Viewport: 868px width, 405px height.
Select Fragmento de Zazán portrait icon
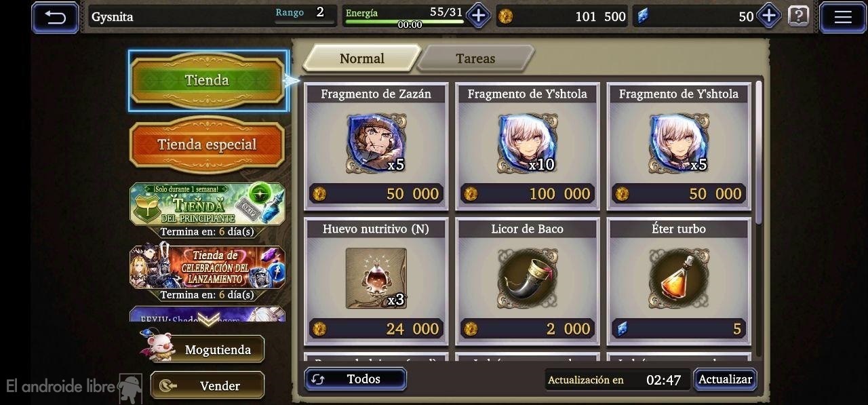[x=376, y=144]
